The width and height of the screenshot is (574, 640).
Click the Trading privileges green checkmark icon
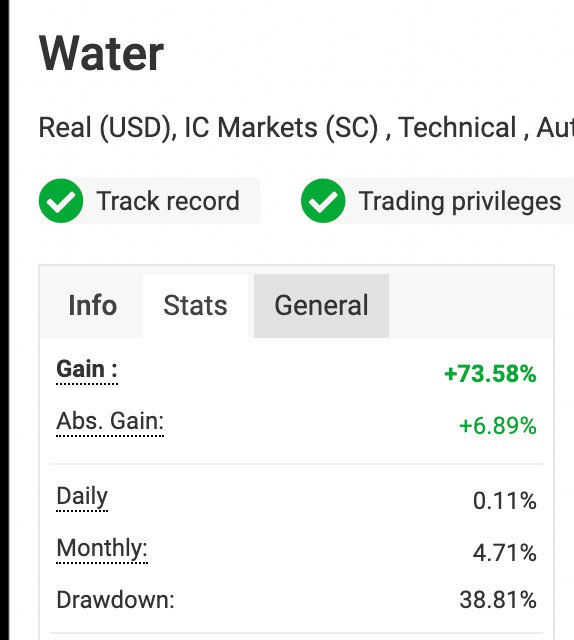pyautogui.click(x=323, y=201)
